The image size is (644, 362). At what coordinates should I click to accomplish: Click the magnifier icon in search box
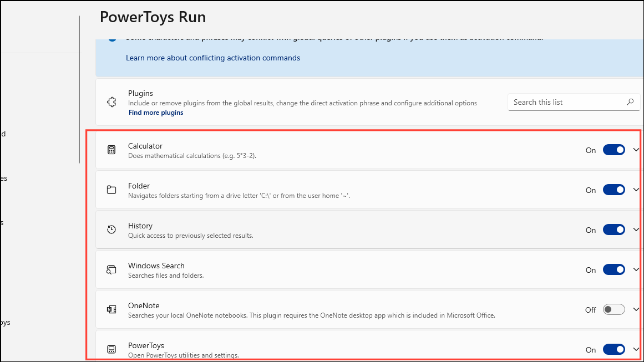[630, 102]
